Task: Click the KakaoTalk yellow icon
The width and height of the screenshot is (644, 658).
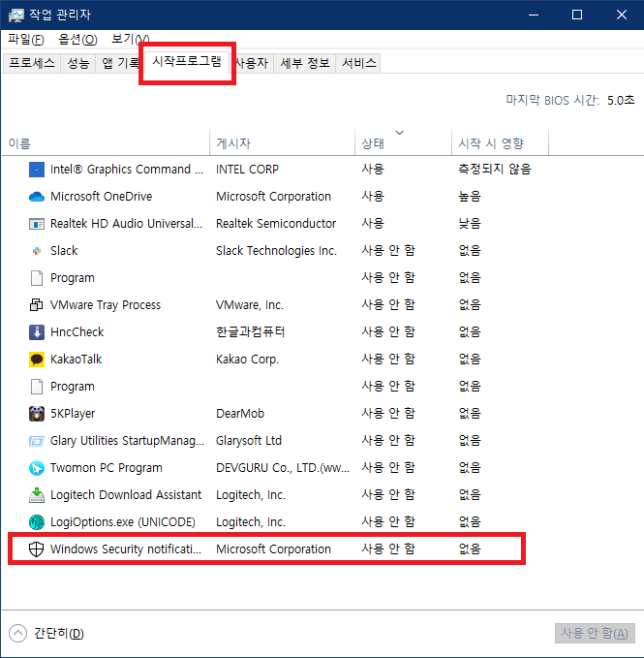Action: click(x=37, y=360)
